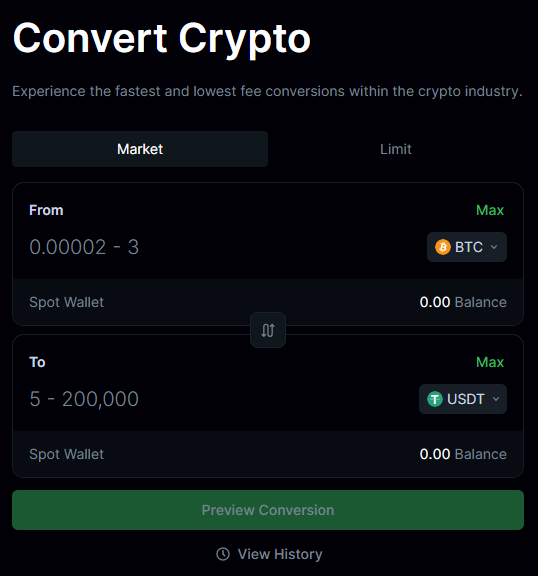538x576 pixels.
Task: Click the clock icon beside View History
Action: point(223,554)
